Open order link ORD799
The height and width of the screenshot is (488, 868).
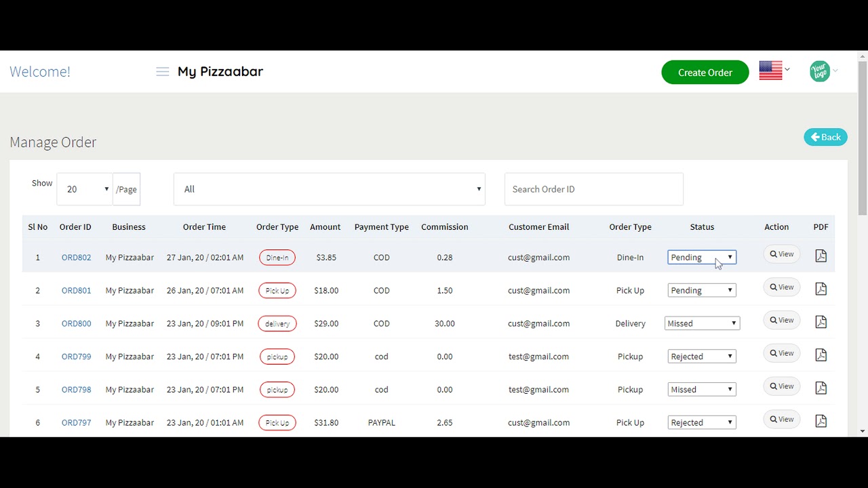pyautogui.click(x=76, y=357)
